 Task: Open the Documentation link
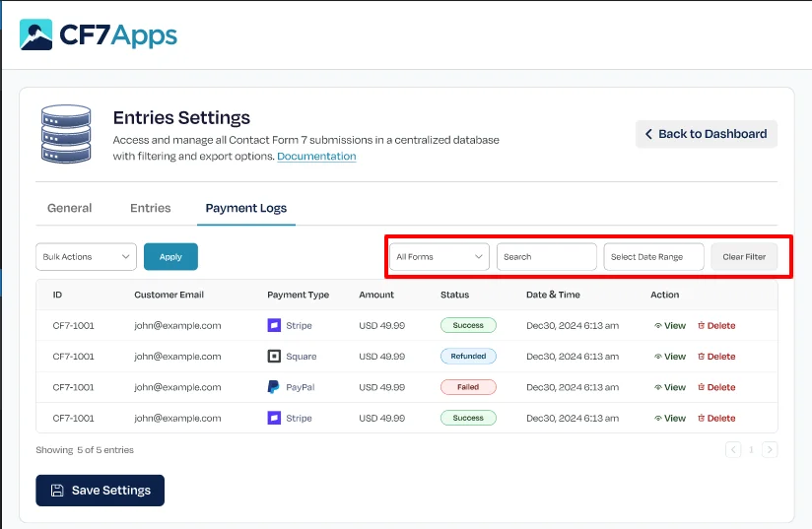[x=316, y=157]
